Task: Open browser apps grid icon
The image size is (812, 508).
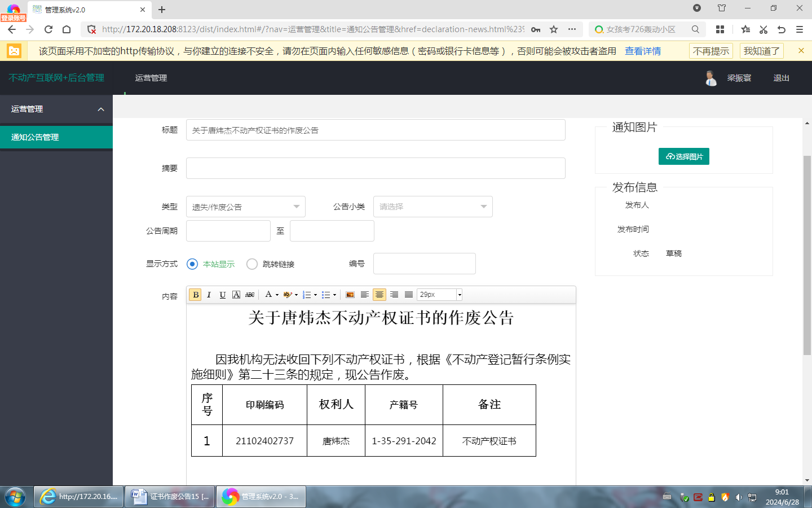Action: click(x=720, y=29)
